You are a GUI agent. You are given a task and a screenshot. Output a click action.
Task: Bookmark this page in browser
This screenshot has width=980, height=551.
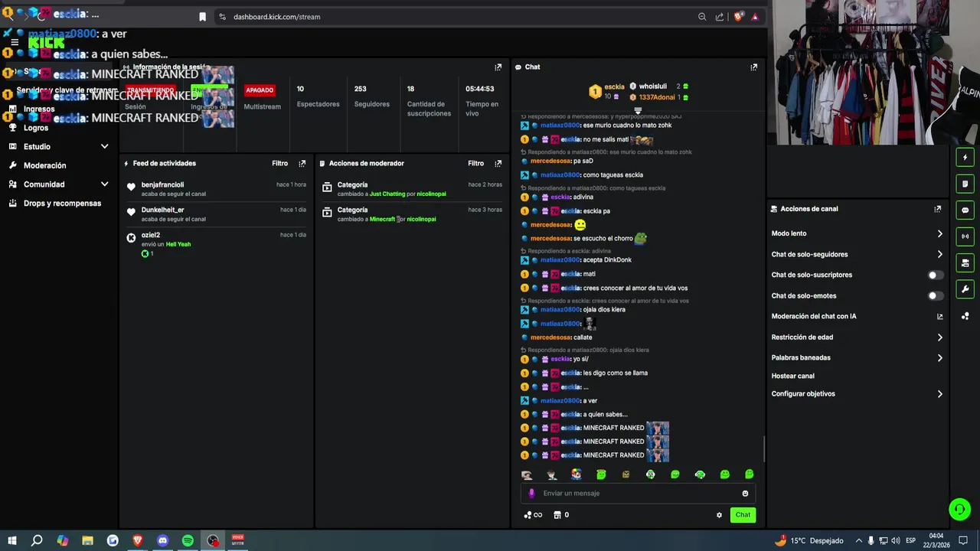click(202, 17)
